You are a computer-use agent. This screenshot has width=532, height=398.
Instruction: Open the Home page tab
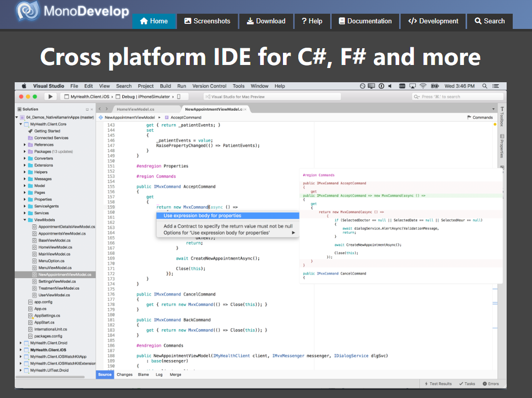(x=154, y=21)
